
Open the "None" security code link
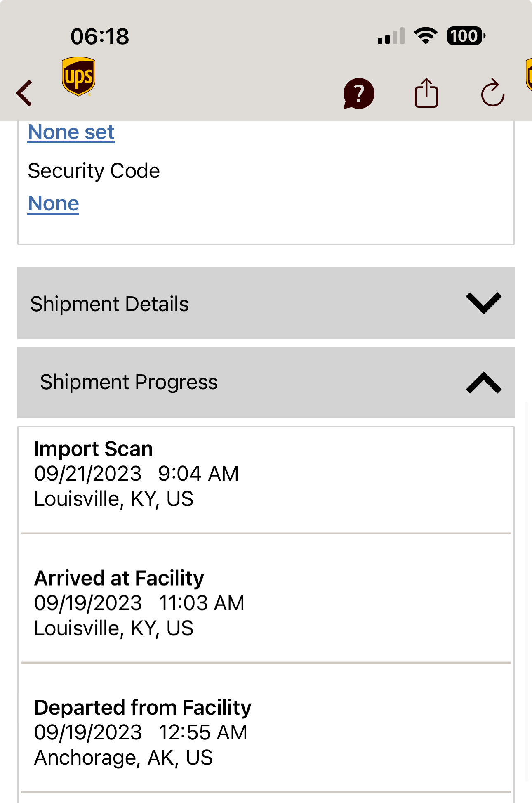point(53,203)
